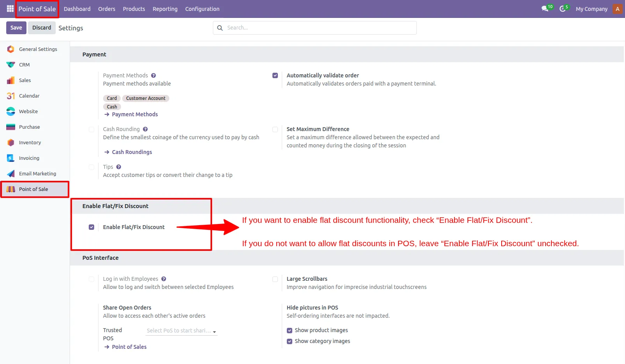The width and height of the screenshot is (625, 364).
Task: Discard the settings changes
Action: 42,28
